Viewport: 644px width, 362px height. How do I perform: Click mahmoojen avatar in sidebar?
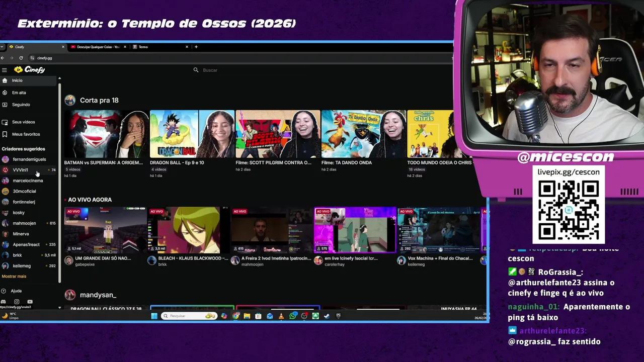point(5,223)
